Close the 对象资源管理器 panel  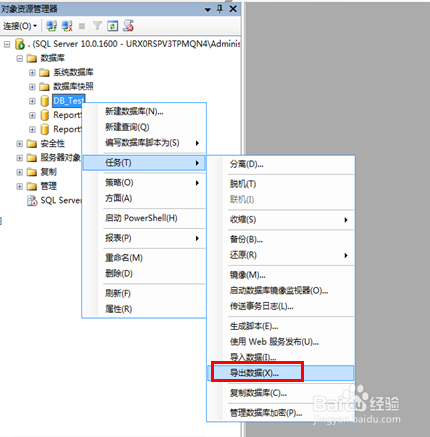pyautogui.click(x=233, y=9)
